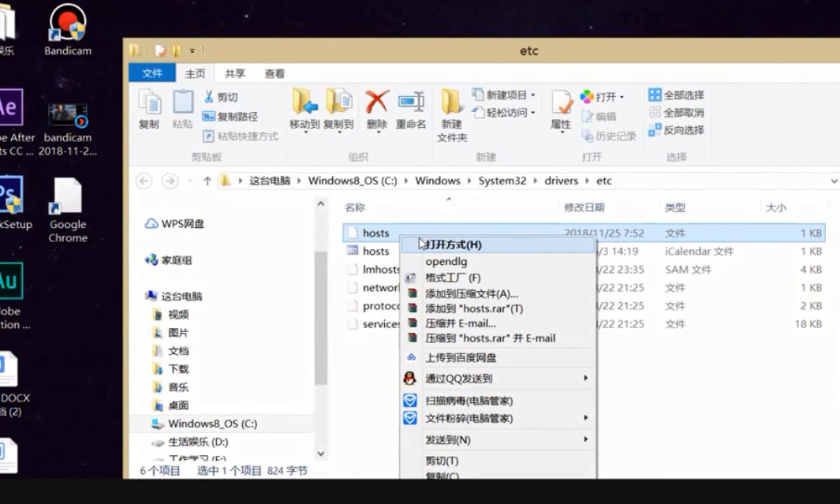Viewport: 840px width, 504px height.
Task: Click Copy path (复制路径) in ribbon
Action: click(230, 116)
